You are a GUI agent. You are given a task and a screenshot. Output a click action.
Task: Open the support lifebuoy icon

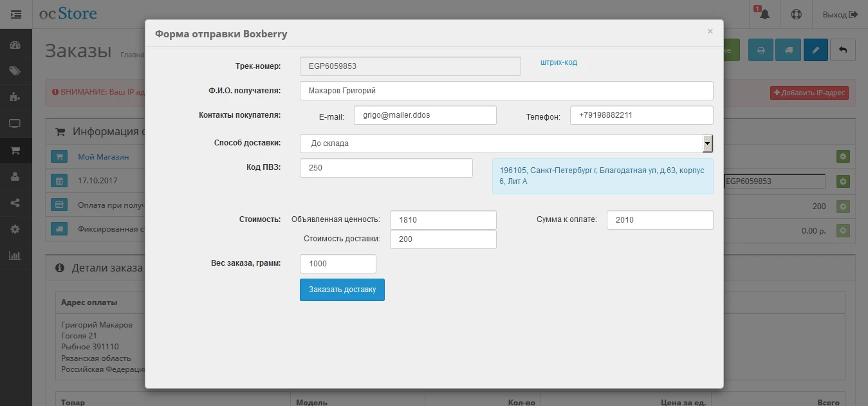797,14
